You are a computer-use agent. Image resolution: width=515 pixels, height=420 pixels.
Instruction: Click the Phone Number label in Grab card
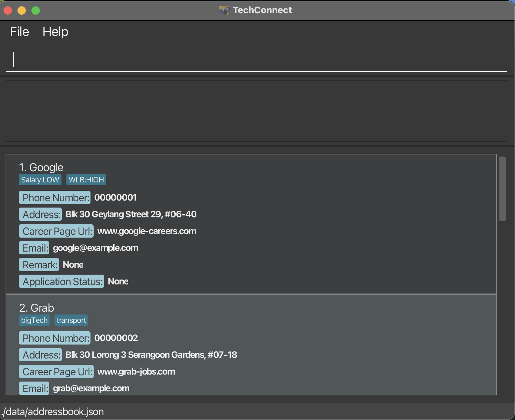click(x=55, y=338)
